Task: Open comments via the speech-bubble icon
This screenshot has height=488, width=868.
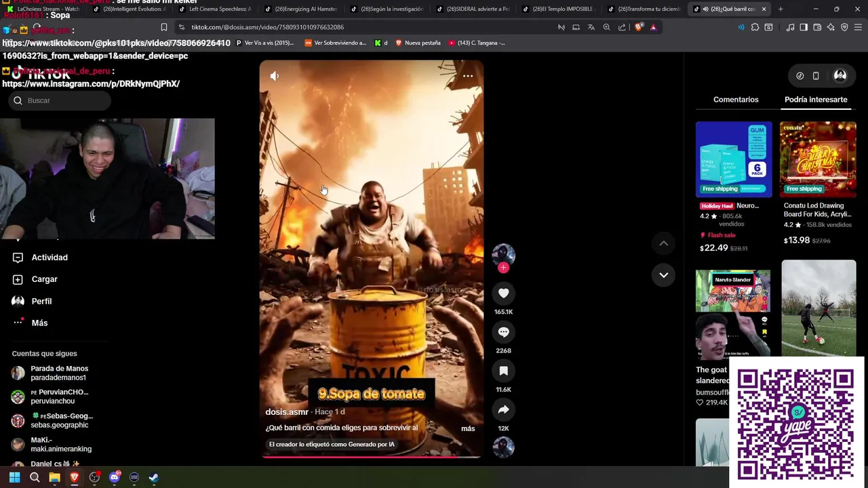Action: pyautogui.click(x=503, y=332)
